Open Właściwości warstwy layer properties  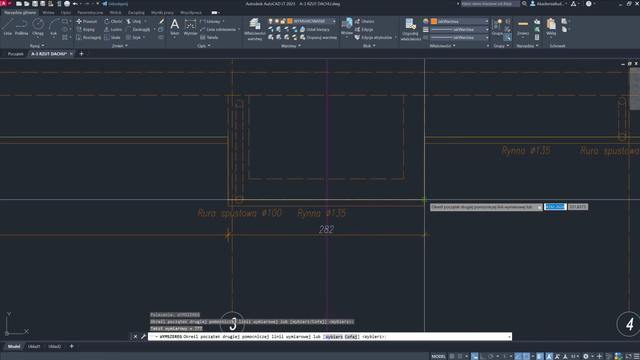click(x=255, y=29)
